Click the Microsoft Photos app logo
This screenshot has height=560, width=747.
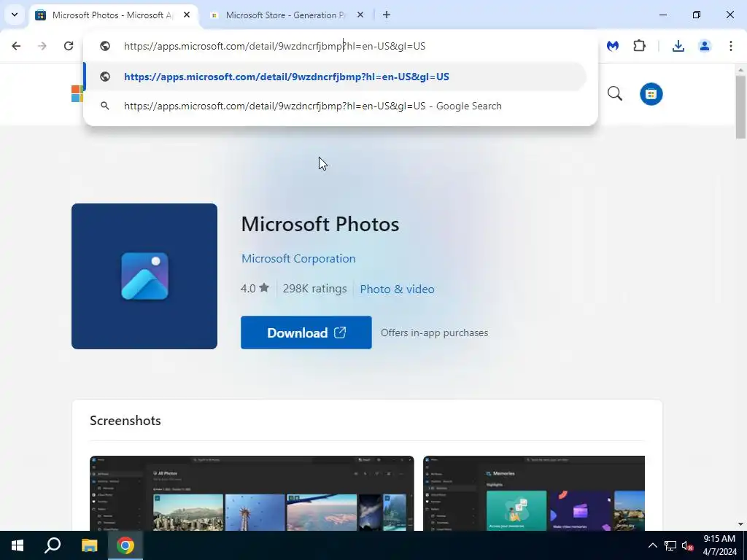click(144, 276)
